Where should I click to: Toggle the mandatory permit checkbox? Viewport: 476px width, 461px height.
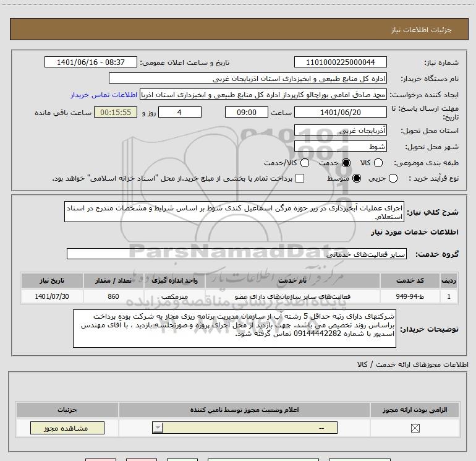[x=415, y=428]
